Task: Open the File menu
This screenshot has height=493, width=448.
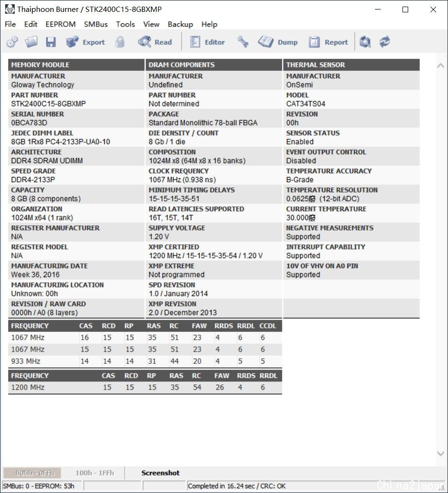Action: [x=10, y=24]
